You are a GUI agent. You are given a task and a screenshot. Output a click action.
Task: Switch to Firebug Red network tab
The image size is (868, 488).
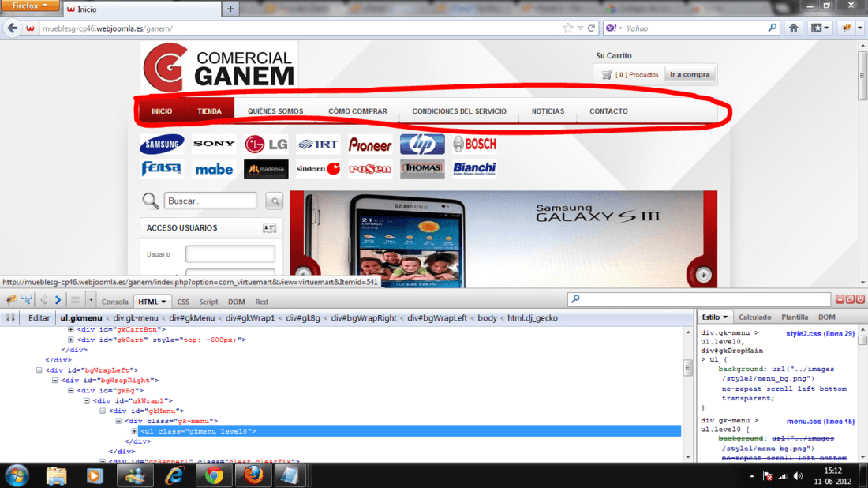261,302
